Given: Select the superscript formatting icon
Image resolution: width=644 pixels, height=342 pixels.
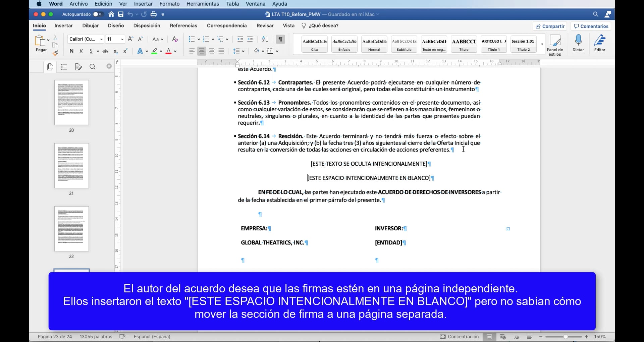Looking at the screenshot, I should tap(125, 51).
